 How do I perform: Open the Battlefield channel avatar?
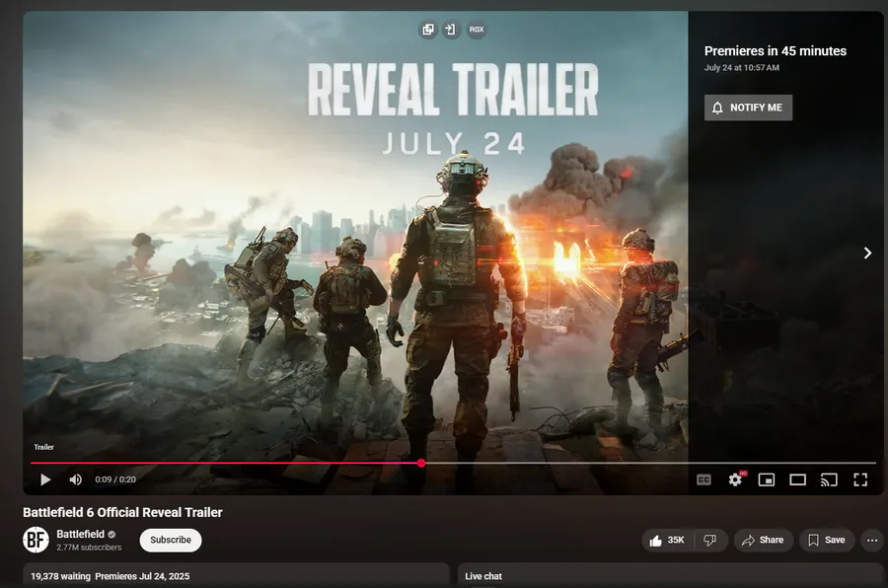point(36,540)
